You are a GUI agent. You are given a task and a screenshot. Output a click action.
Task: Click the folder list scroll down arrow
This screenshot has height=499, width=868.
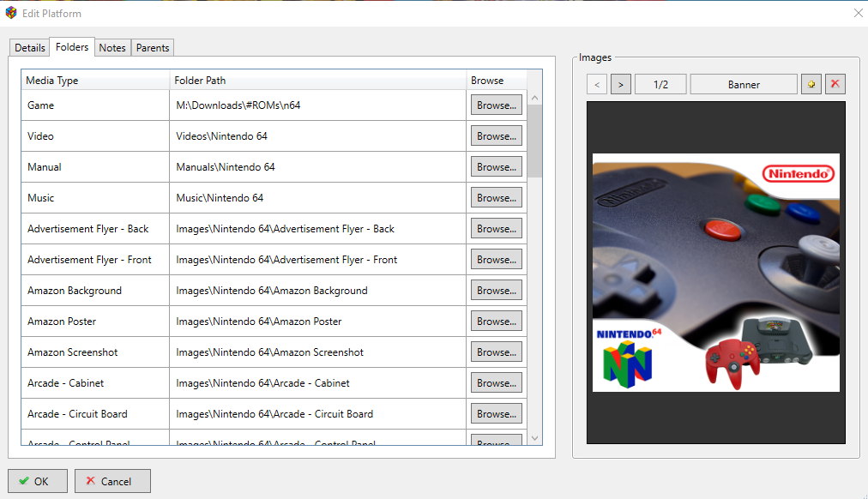click(534, 438)
